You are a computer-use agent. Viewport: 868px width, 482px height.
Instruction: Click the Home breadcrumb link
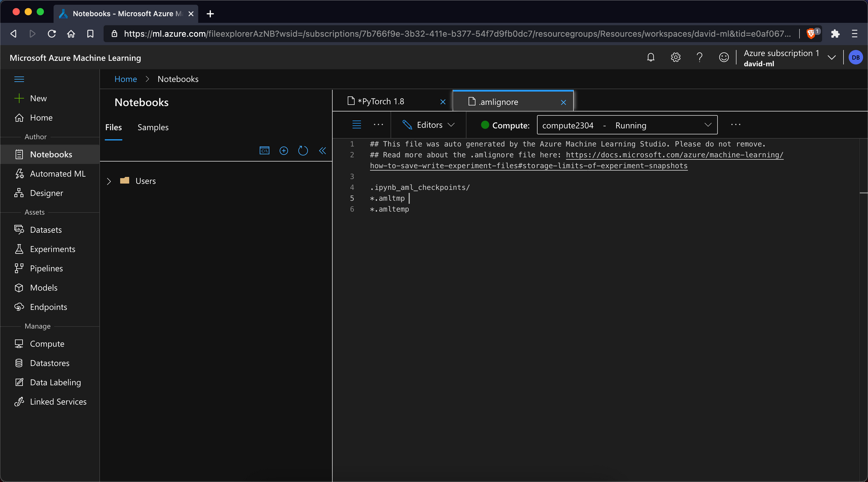(125, 79)
